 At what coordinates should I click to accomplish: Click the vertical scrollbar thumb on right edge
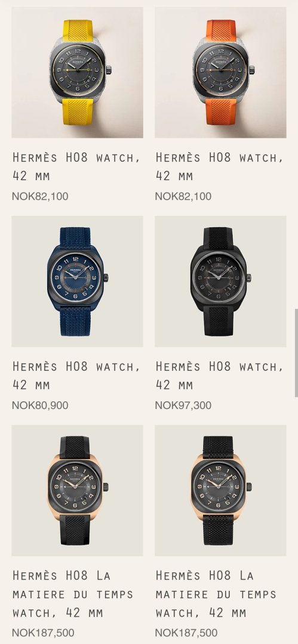coord(296,353)
